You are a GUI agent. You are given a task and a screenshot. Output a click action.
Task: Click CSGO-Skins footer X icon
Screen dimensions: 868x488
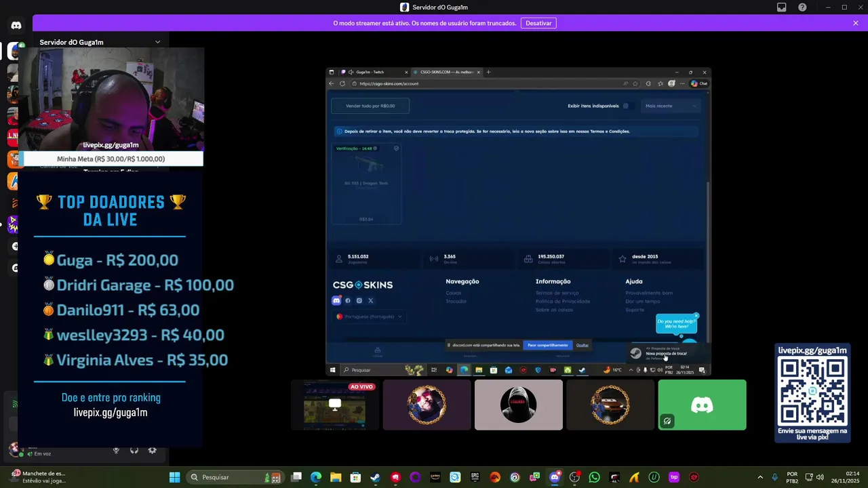370,300
